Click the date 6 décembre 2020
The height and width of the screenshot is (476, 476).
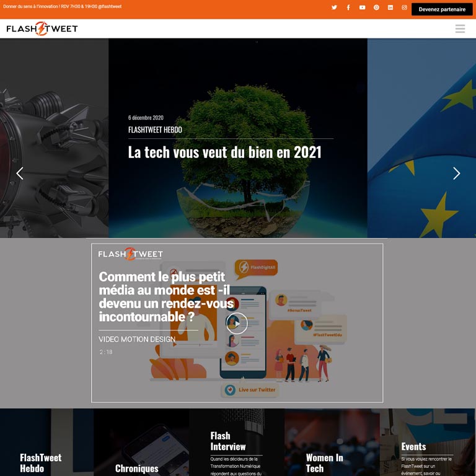[x=146, y=118]
